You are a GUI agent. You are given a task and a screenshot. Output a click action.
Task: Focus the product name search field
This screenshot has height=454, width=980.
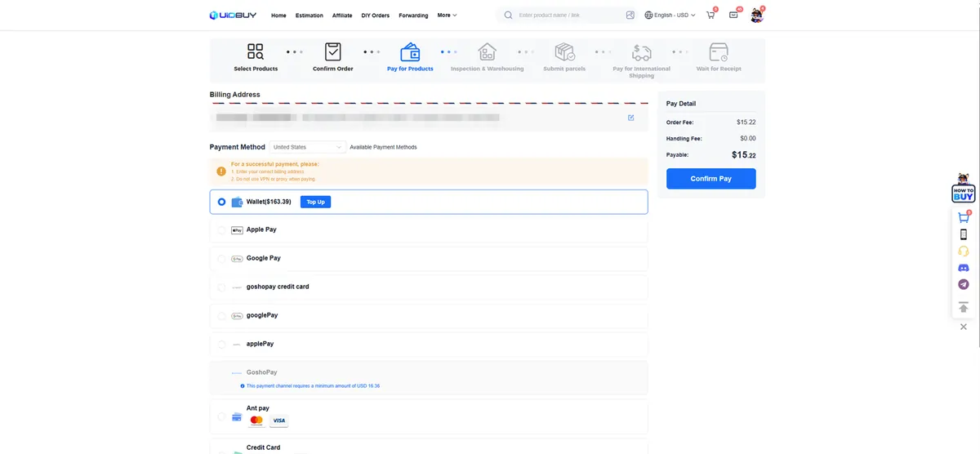click(x=569, y=15)
